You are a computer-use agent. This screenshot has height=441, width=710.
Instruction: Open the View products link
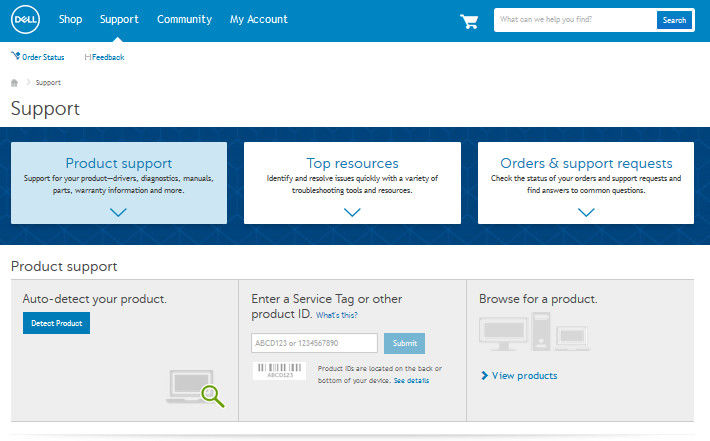click(524, 375)
